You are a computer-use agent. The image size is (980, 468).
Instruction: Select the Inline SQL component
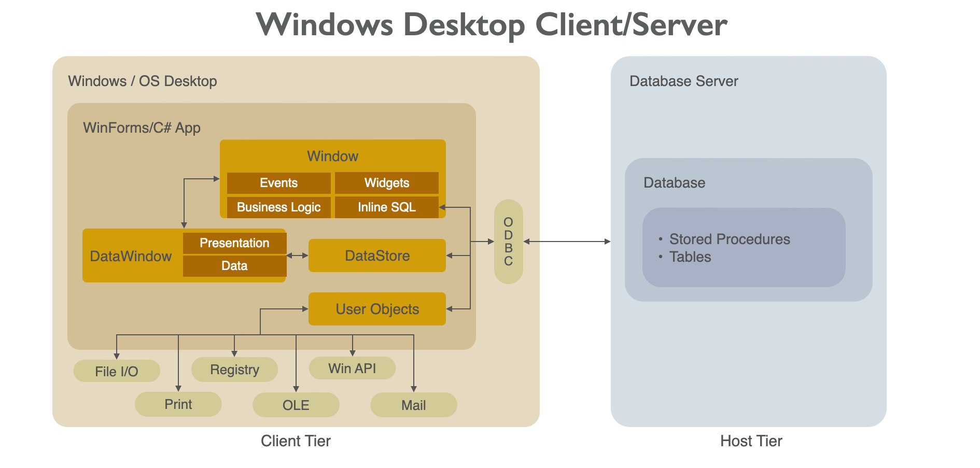387,207
